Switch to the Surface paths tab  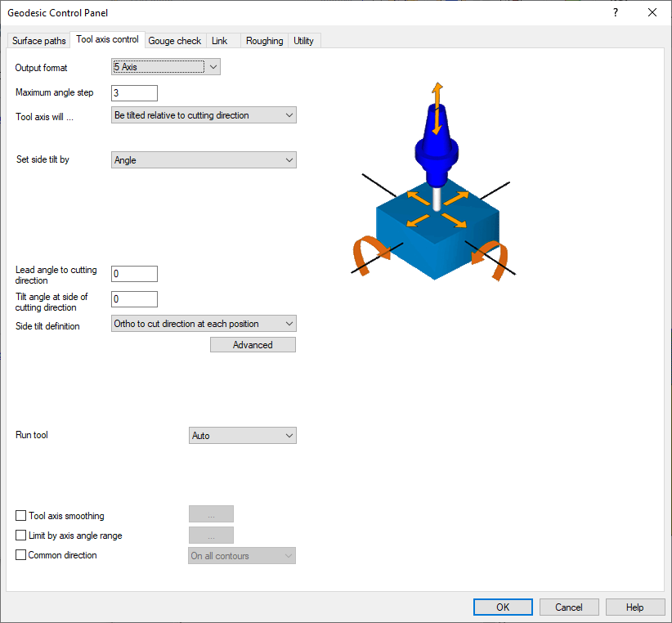38,41
